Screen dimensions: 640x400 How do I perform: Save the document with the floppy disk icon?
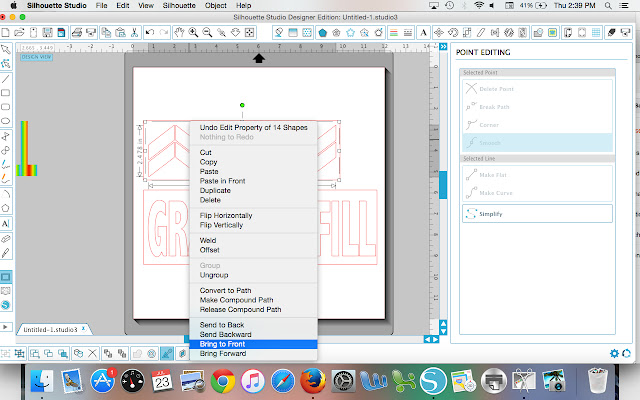click(x=47, y=33)
